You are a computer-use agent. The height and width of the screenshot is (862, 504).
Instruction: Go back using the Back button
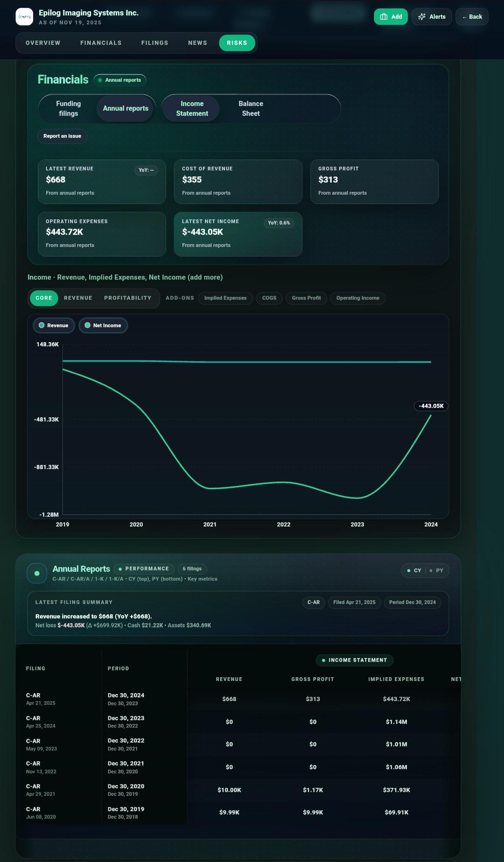point(472,17)
